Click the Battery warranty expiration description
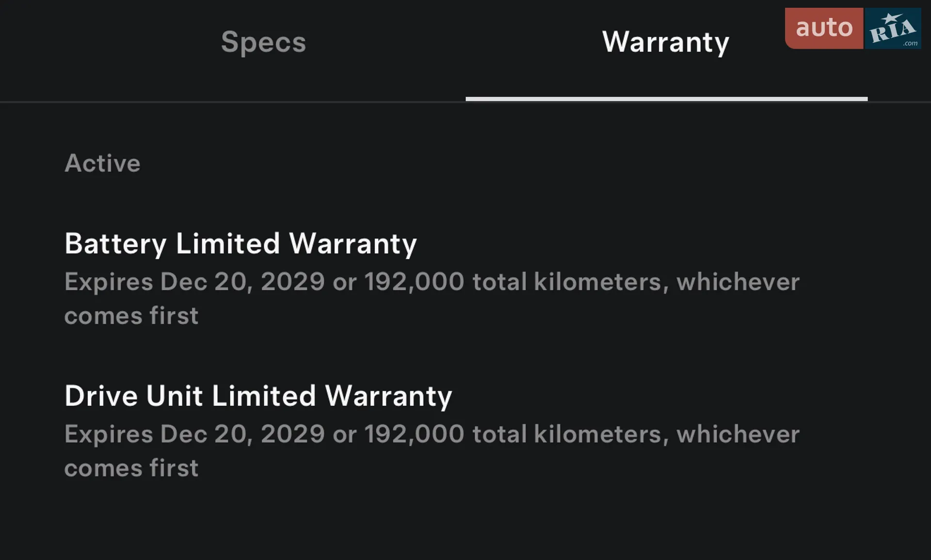This screenshot has height=560, width=931. tap(432, 299)
